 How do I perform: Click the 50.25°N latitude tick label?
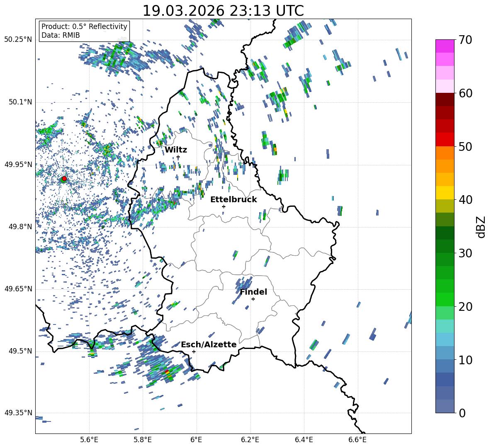(18, 39)
